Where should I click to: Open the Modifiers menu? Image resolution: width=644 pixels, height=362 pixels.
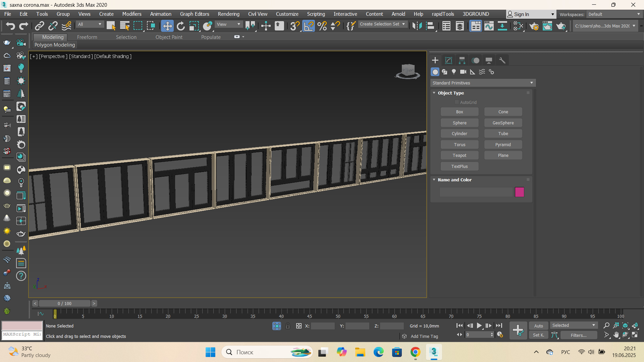132,14
